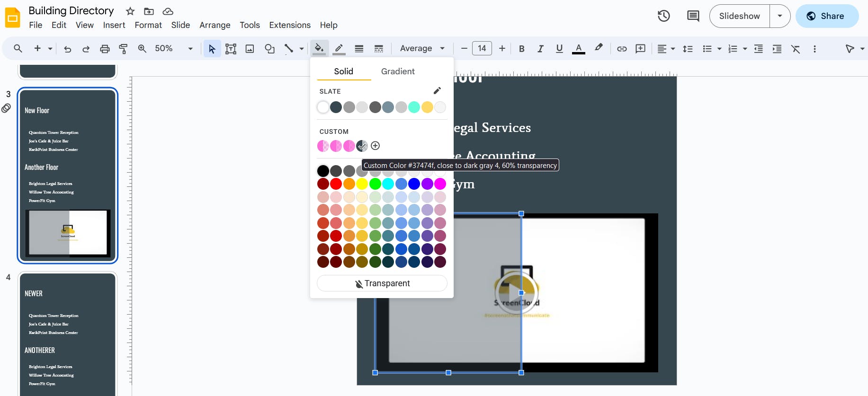The width and height of the screenshot is (868, 396).
Task: Expand the Slideshow options arrow
Action: coord(780,16)
